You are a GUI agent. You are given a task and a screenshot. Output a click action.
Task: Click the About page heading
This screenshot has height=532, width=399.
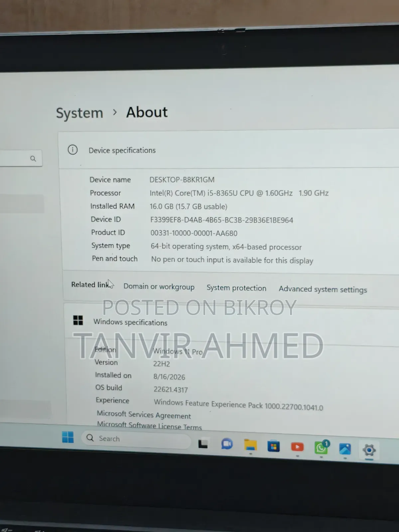coord(147,112)
